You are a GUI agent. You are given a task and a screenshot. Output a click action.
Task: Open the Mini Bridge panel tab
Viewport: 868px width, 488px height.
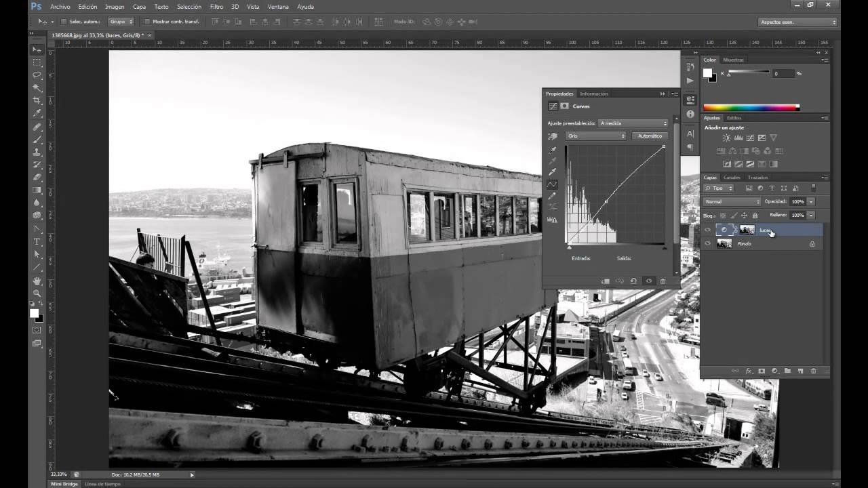[x=64, y=484]
